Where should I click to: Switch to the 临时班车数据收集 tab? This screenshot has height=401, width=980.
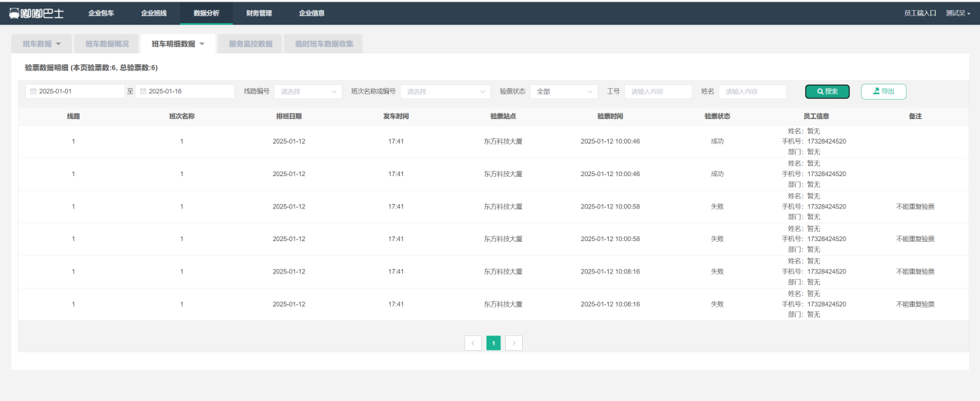pyautogui.click(x=323, y=44)
